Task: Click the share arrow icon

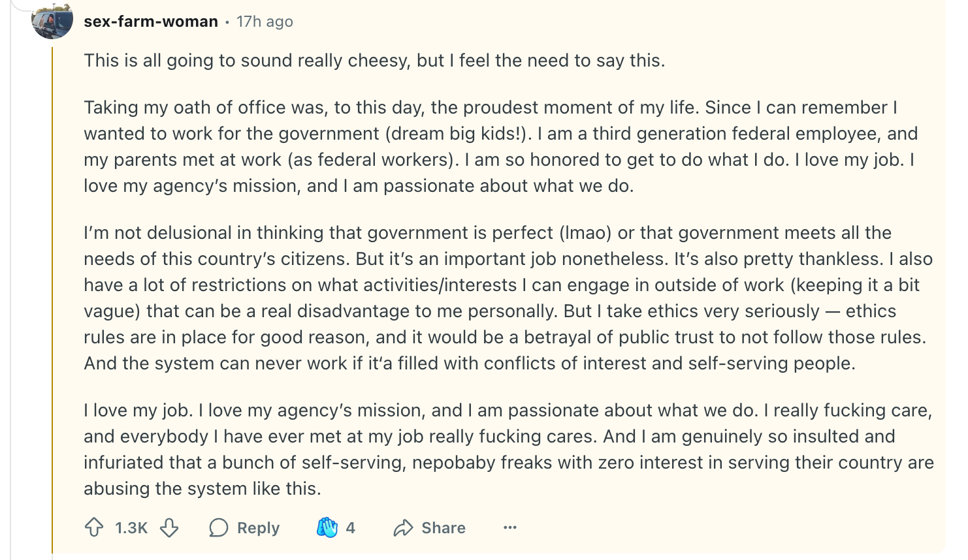Action: point(404,527)
